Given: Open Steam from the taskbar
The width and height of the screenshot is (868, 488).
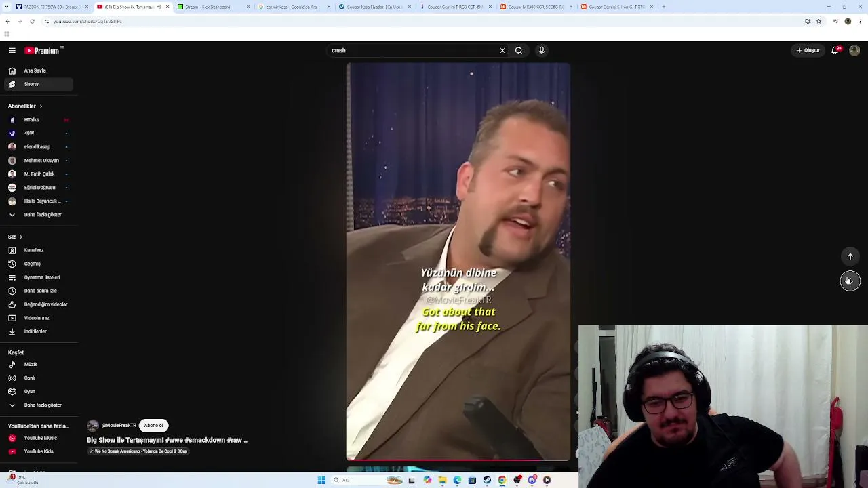Looking at the screenshot, I should tap(487, 480).
